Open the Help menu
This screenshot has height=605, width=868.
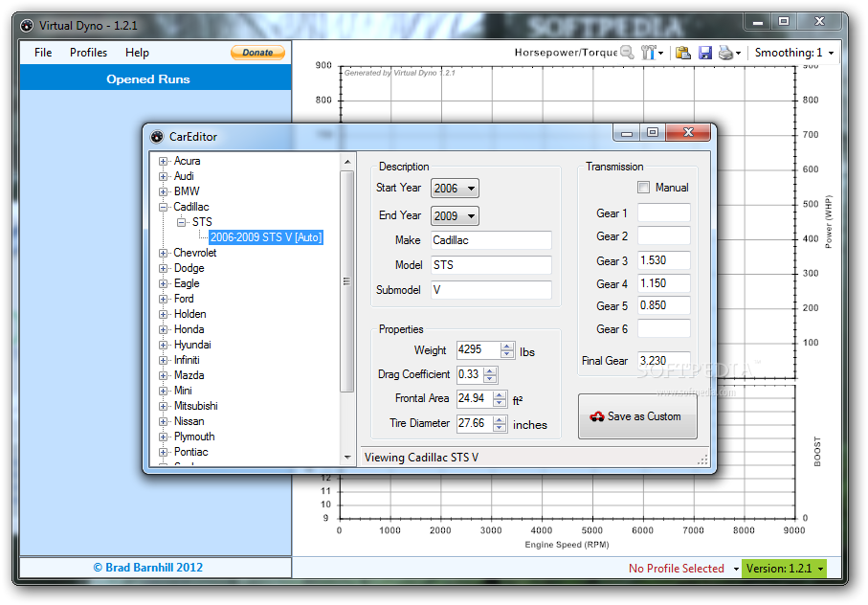[x=137, y=53]
